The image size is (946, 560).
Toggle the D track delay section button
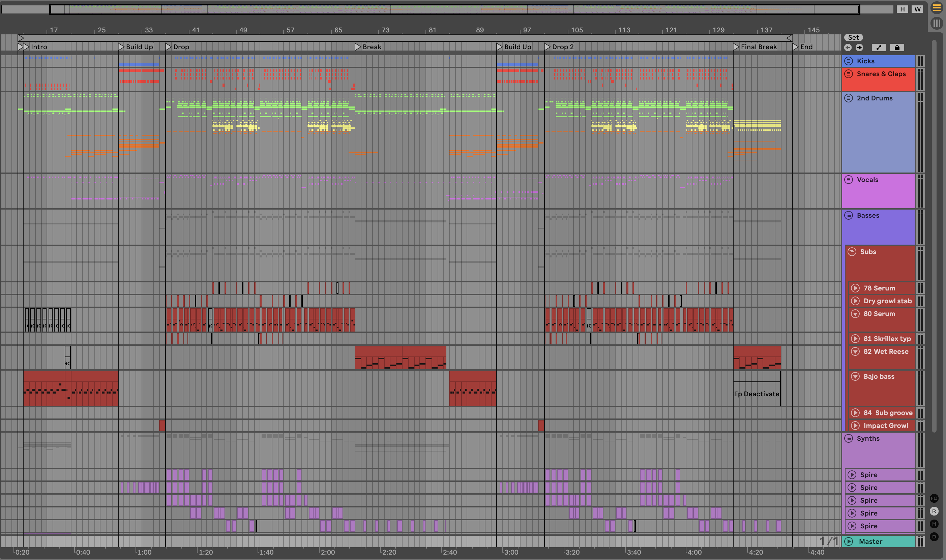click(x=934, y=537)
